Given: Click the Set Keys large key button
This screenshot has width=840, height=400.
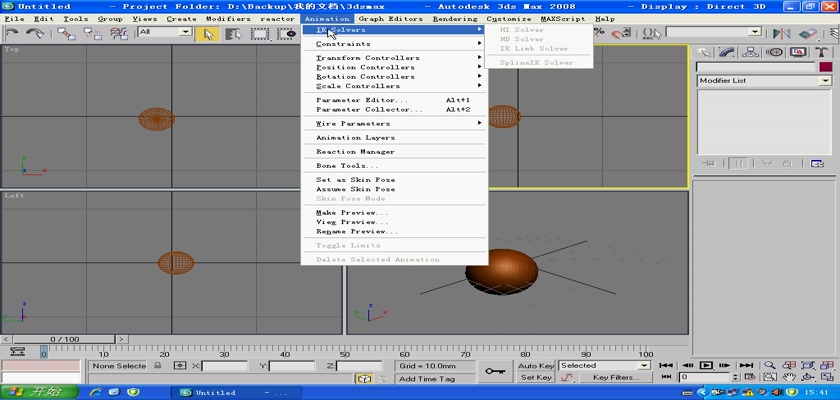Looking at the screenshot, I should point(495,371).
